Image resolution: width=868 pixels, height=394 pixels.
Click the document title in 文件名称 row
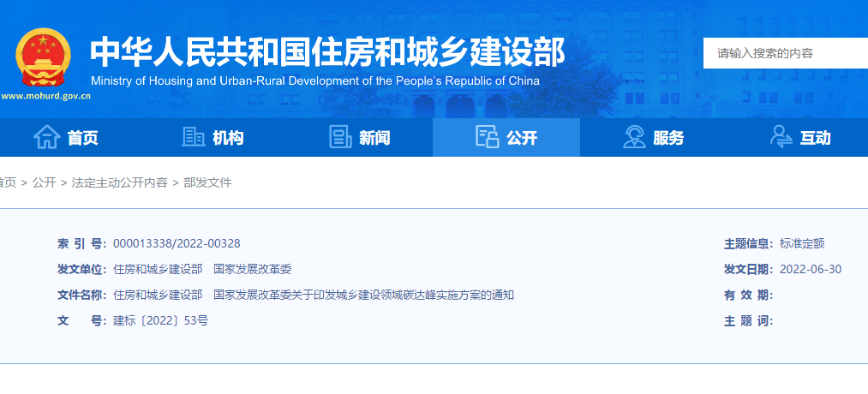314,295
